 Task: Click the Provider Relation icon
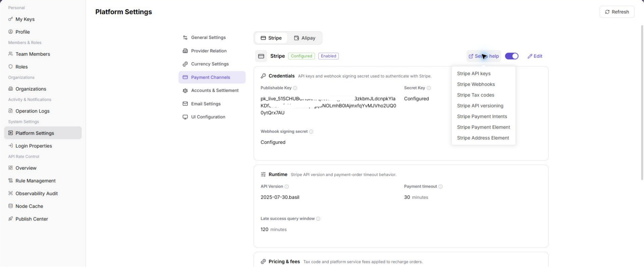(185, 51)
